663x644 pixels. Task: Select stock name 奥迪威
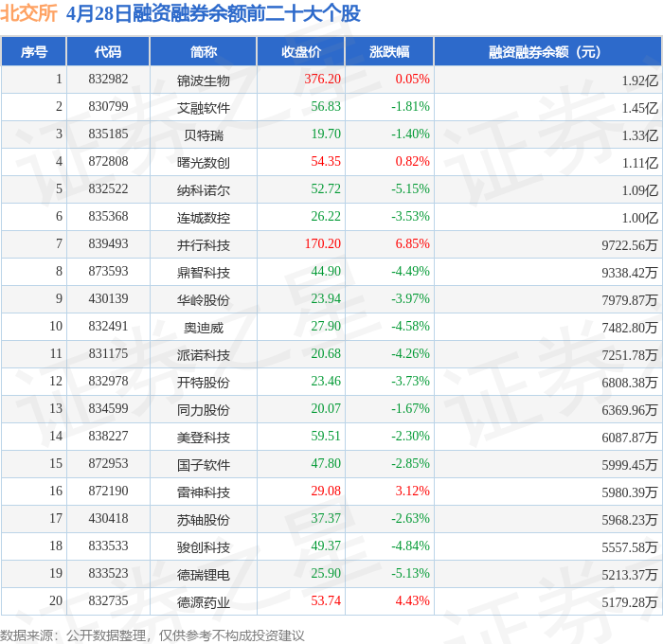204,328
